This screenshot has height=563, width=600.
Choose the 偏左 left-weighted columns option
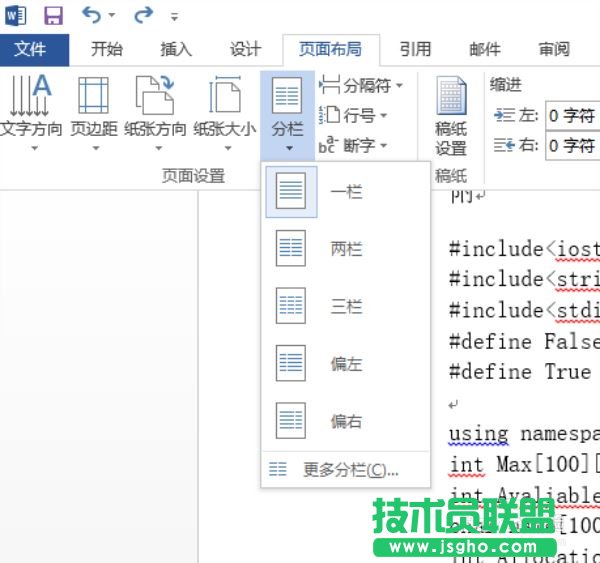coord(346,364)
